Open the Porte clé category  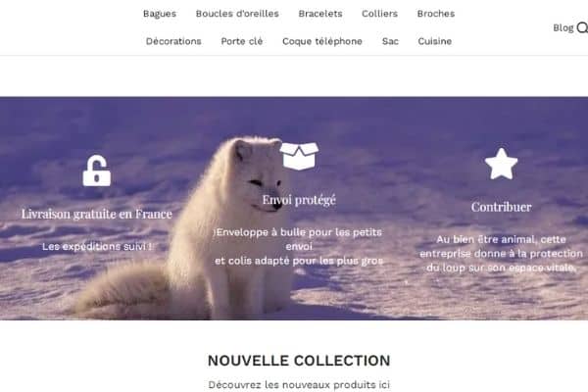[x=242, y=41]
